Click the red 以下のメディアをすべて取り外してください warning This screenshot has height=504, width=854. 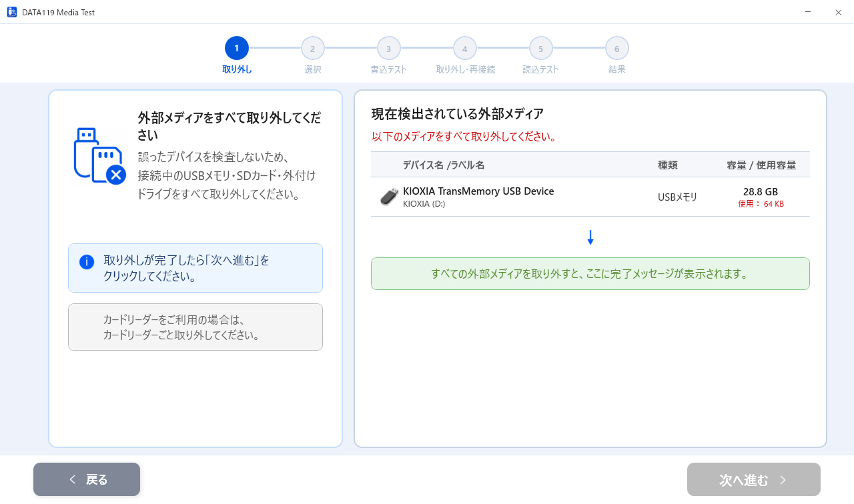[x=464, y=137]
